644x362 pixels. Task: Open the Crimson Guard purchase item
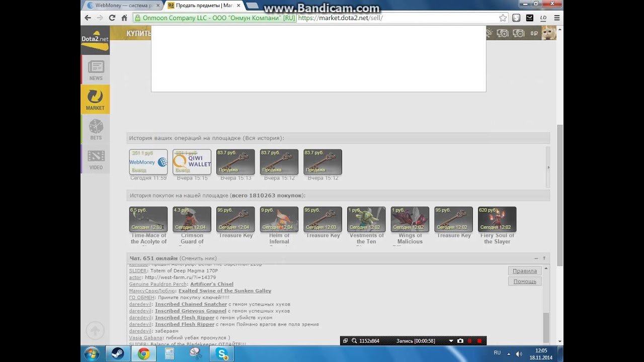[x=192, y=219]
